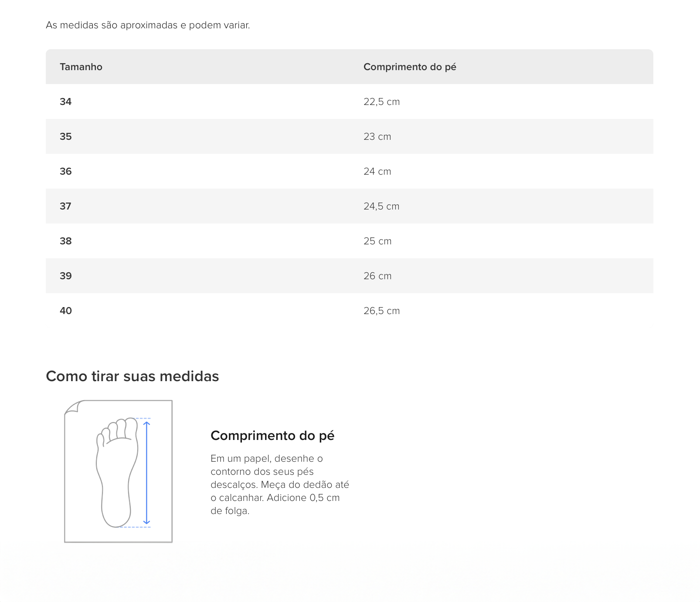The height and width of the screenshot is (602, 700).
Task: Select the size 37 row
Action: [x=349, y=206]
